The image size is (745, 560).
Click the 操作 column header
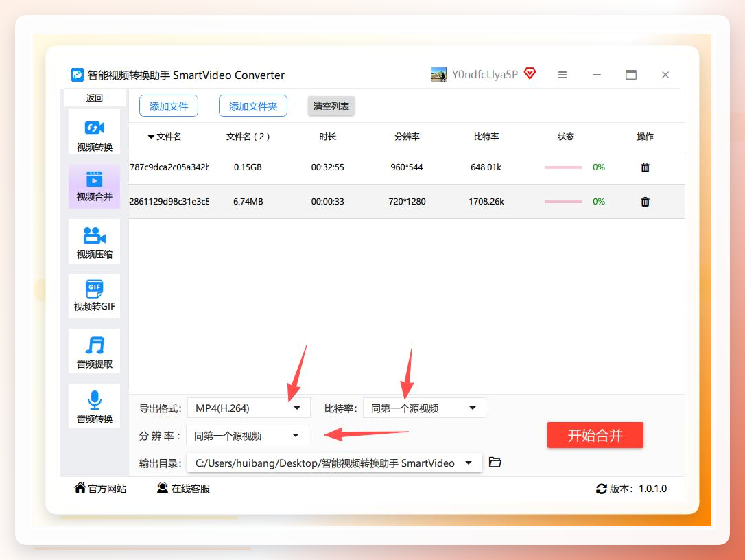(x=645, y=137)
